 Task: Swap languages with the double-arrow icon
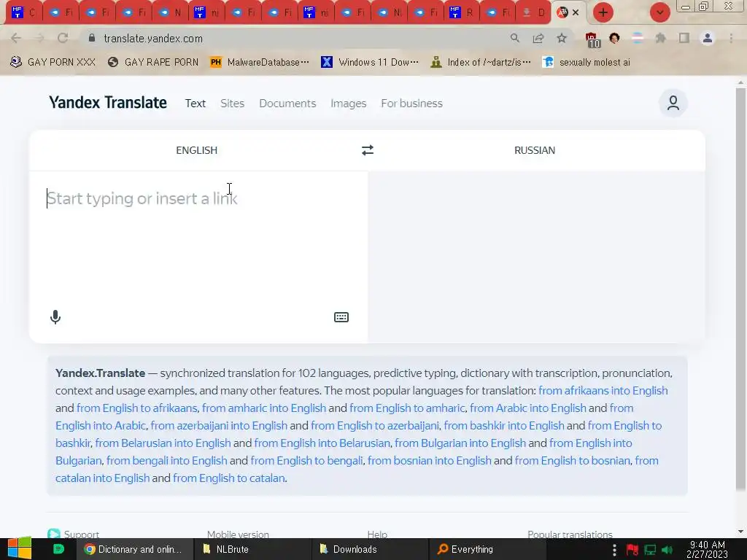(368, 150)
